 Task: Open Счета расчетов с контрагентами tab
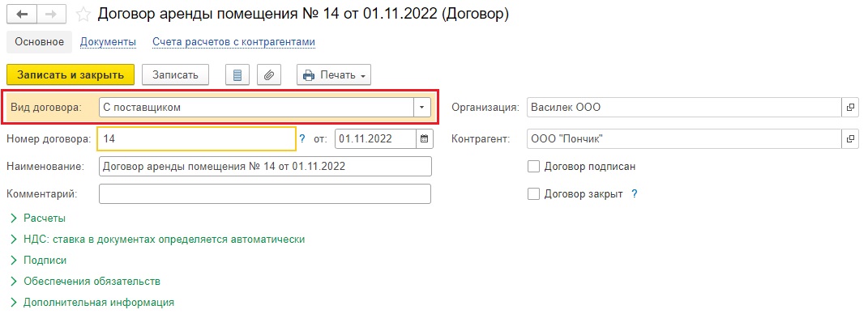(234, 42)
